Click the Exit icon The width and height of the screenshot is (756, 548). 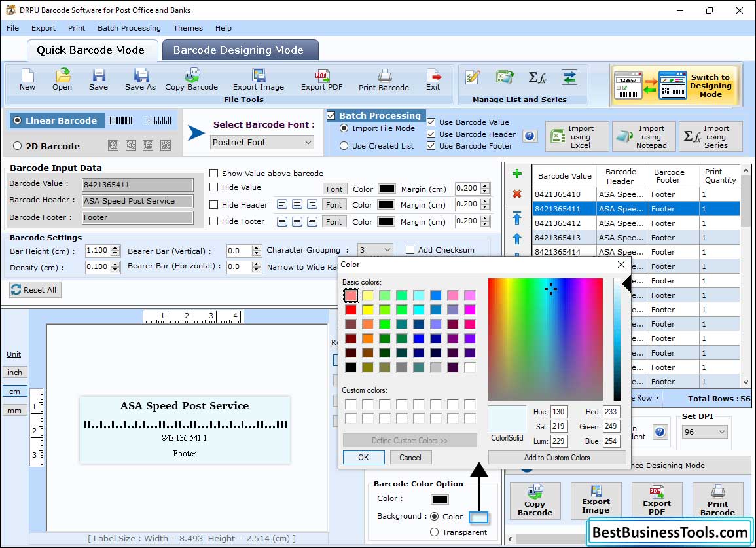click(x=433, y=80)
